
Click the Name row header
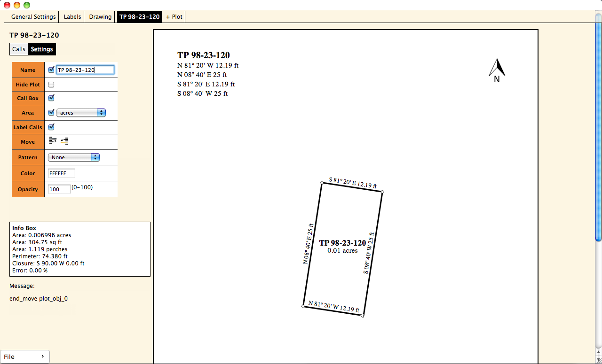click(x=27, y=70)
